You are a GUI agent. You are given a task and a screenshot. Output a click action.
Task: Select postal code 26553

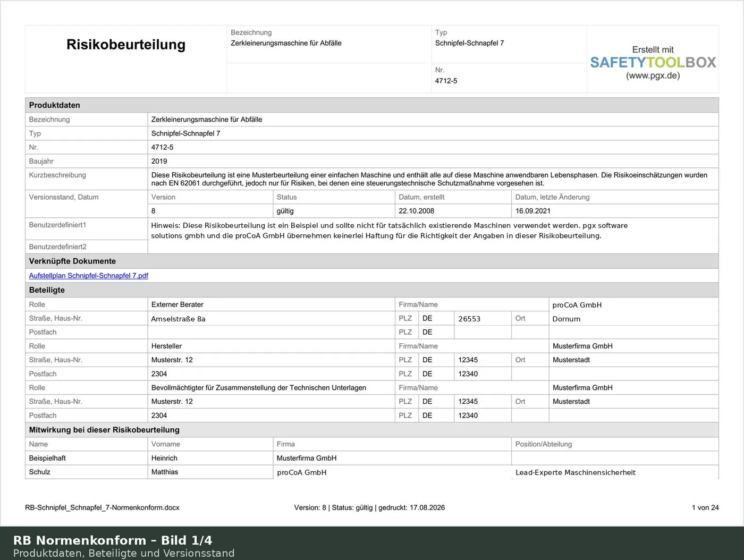tap(469, 319)
